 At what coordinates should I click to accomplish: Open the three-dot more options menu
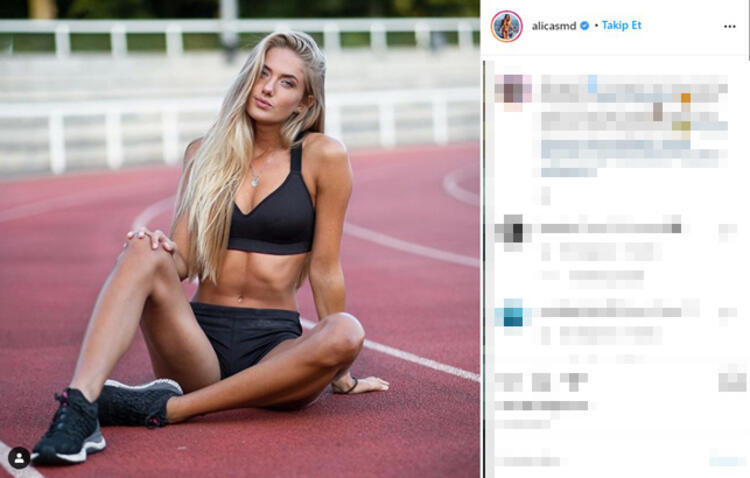(x=729, y=26)
